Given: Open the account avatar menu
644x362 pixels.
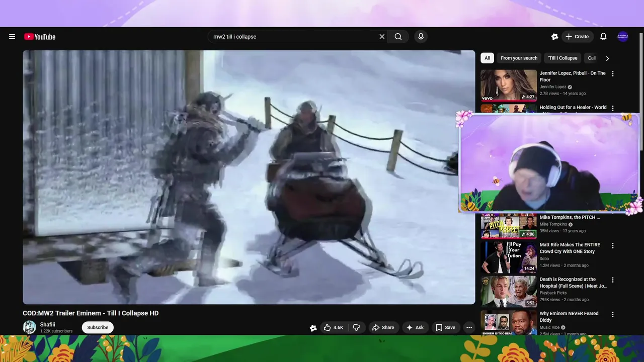Looking at the screenshot, I should click(623, 37).
